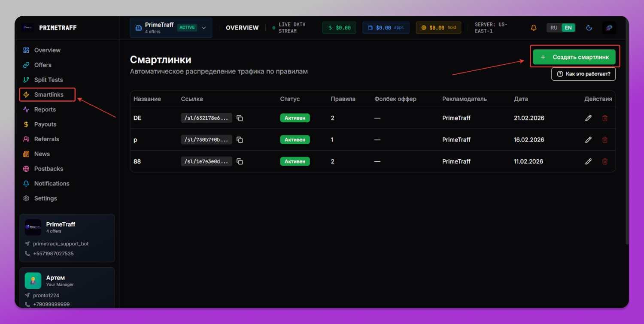This screenshot has width=644, height=324.
Task: Click manager Артем's avatar
Action: (x=33, y=281)
